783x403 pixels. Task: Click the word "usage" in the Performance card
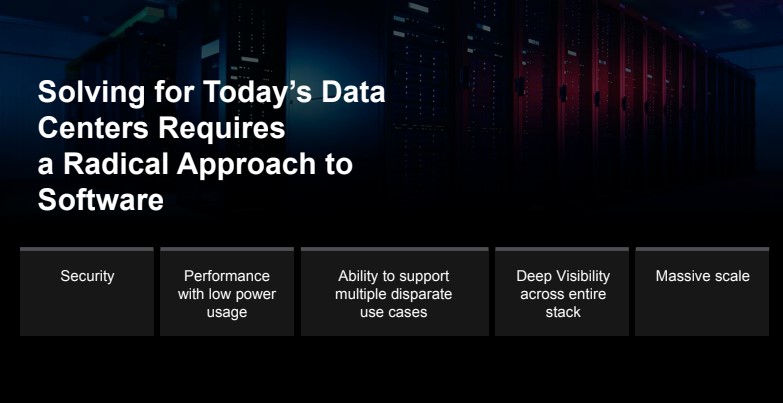click(x=227, y=313)
